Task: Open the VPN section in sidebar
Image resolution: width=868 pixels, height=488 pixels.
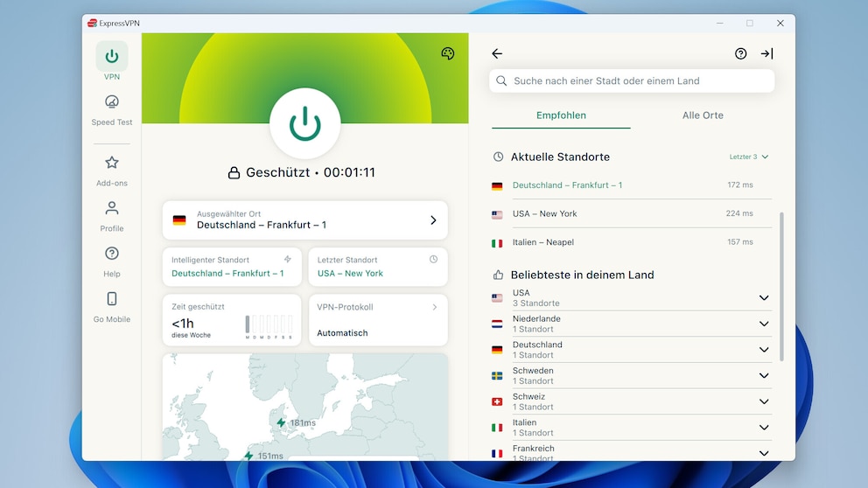Action: [112, 61]
